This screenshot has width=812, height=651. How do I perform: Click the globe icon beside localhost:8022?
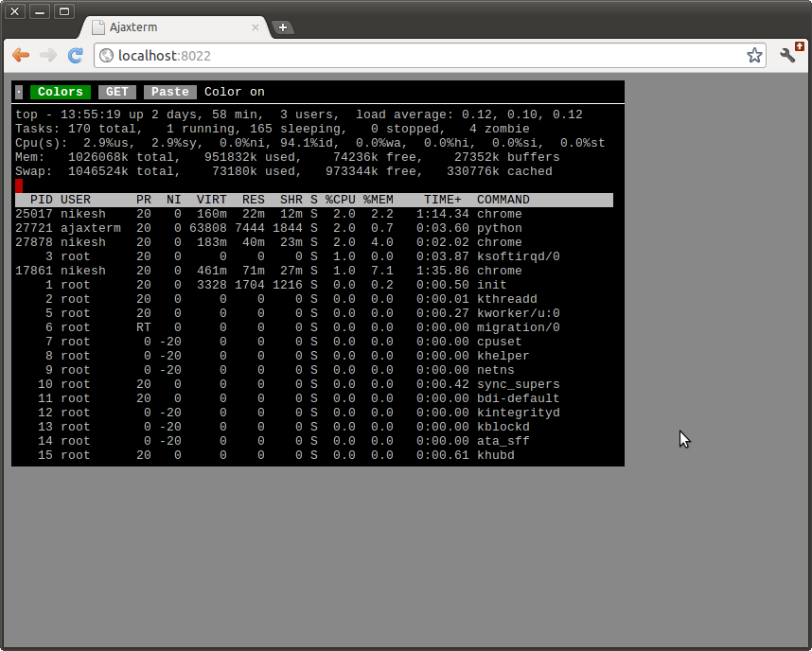tap(104, 56)
